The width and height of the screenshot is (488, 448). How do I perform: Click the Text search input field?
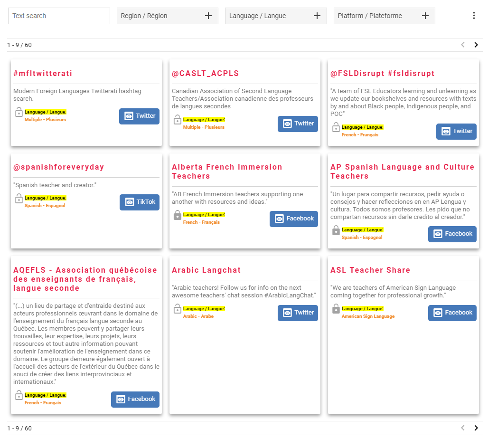click(x=58, y=16)
